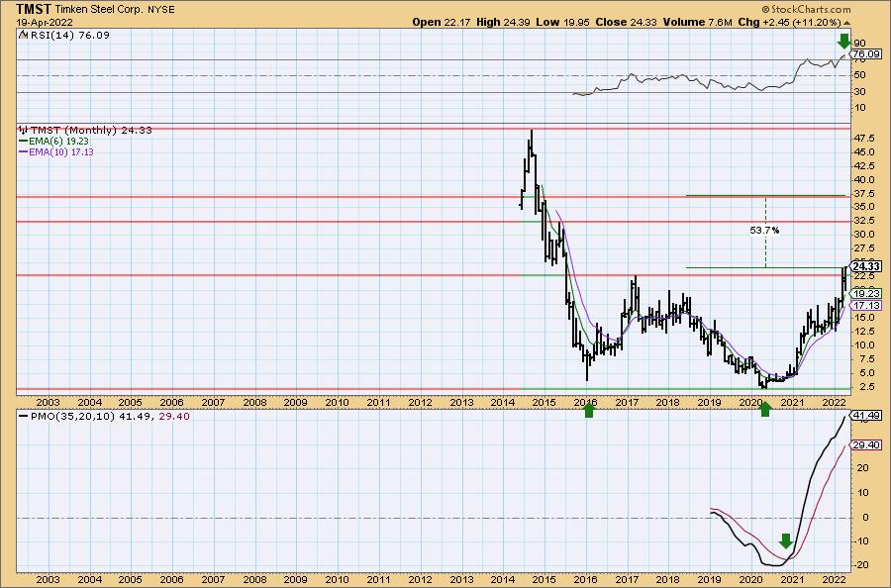This screenshot has width=891, height=588.
Task: Click the small up triangle beside Chg
Action: [846, 23]
